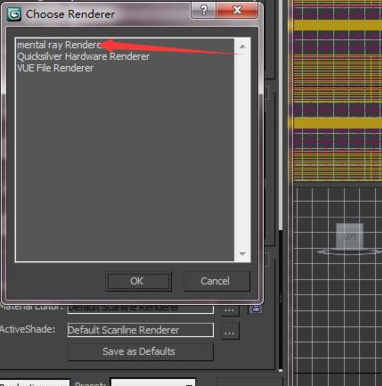This screenshot has width=382, height=386.
Task: Click ActiveShade Default Scanline Renderer field
Action: pos(140,330)
